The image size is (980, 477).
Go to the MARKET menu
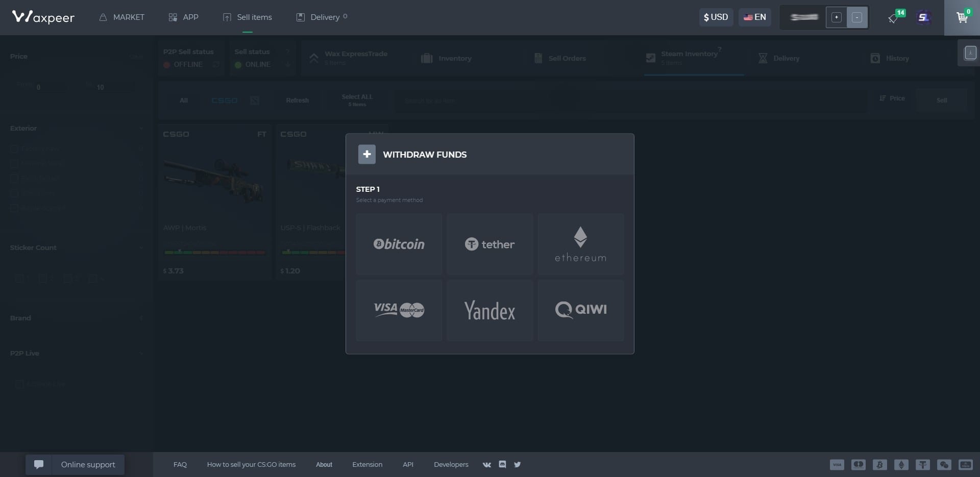pos(121,17)
